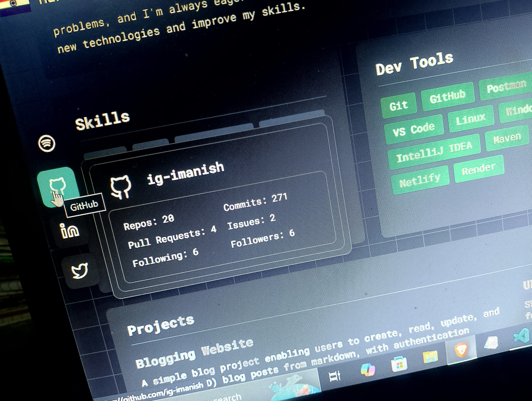532x401 pixels.
Task: Open Task View in the taskbar
Action: pyautogui.click(x=335, y=376)
